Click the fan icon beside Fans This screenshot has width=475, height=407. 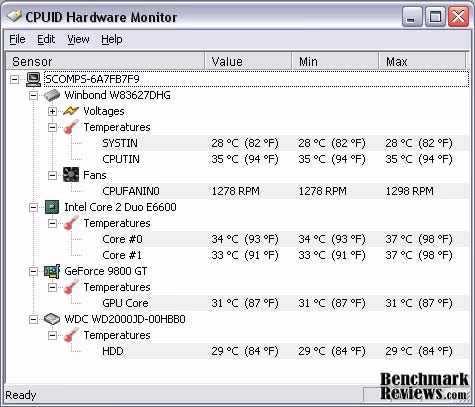[71, 175]
